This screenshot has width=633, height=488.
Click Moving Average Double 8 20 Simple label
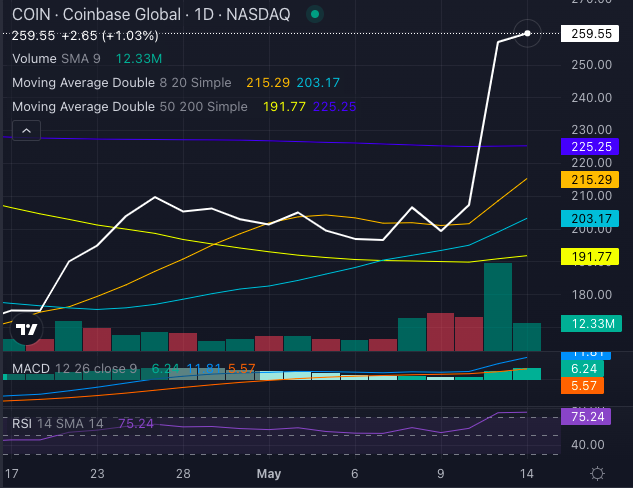point(122,83)
